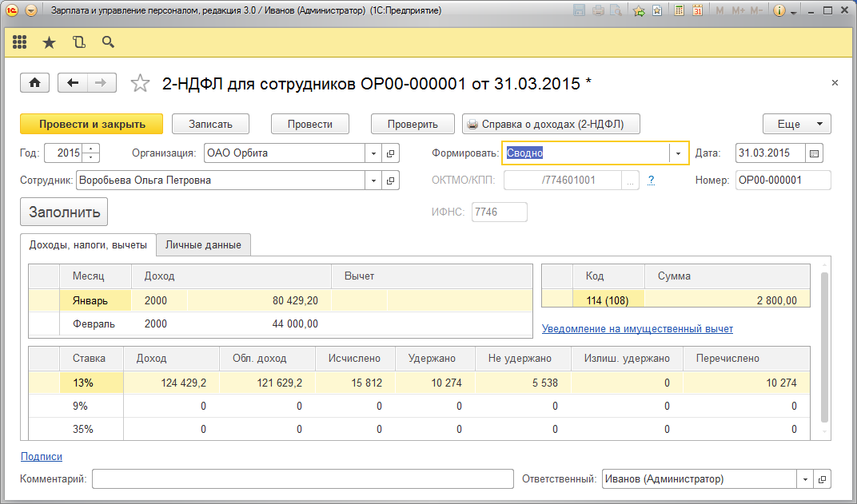Open the History scroll icon
857x504 pixels.
click(x=78, y=42)
